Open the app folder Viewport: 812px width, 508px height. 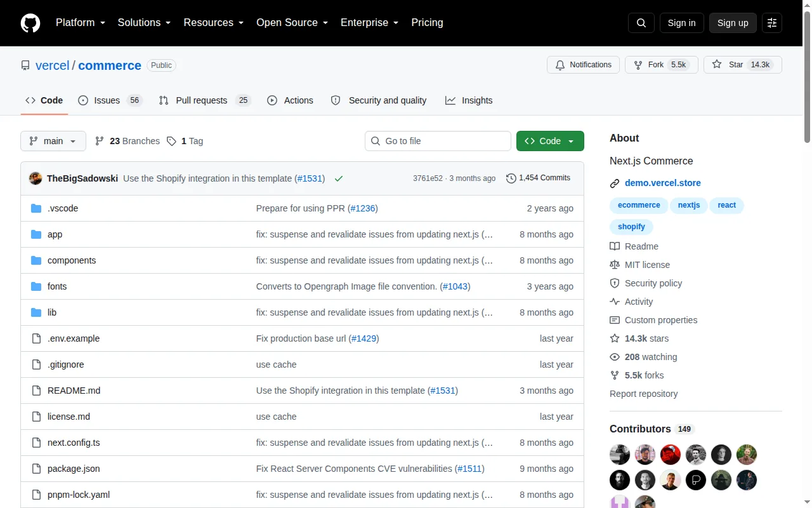click(x=55, y=234)
